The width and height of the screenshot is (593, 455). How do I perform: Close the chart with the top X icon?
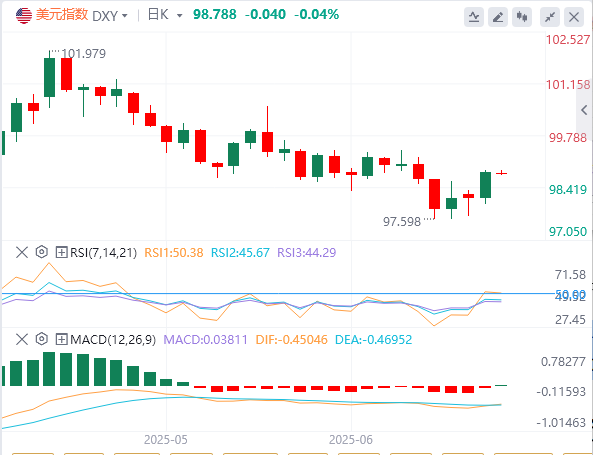point(574,17)
